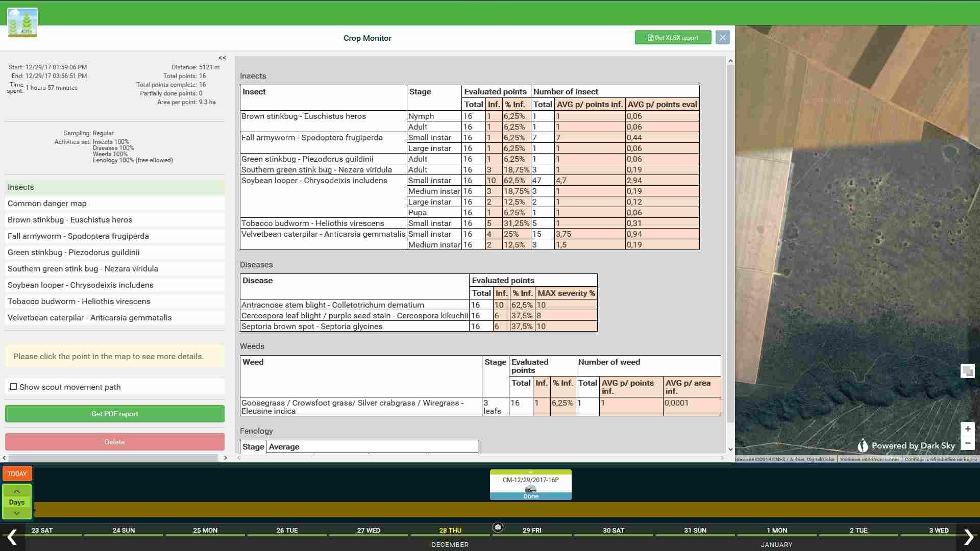Generate the PDF report
The width and height of the screenshot is (980, 551).
click(115, 414)
